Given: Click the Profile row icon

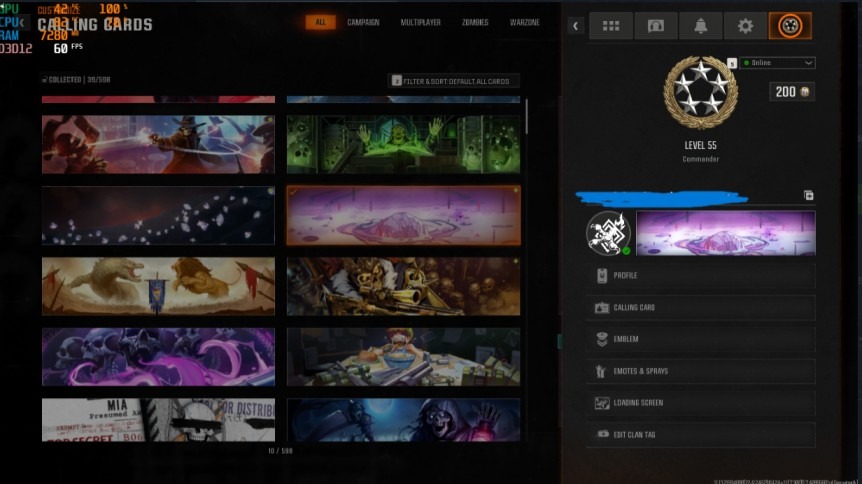Looking at the screenshot, I should coord(602,276).
